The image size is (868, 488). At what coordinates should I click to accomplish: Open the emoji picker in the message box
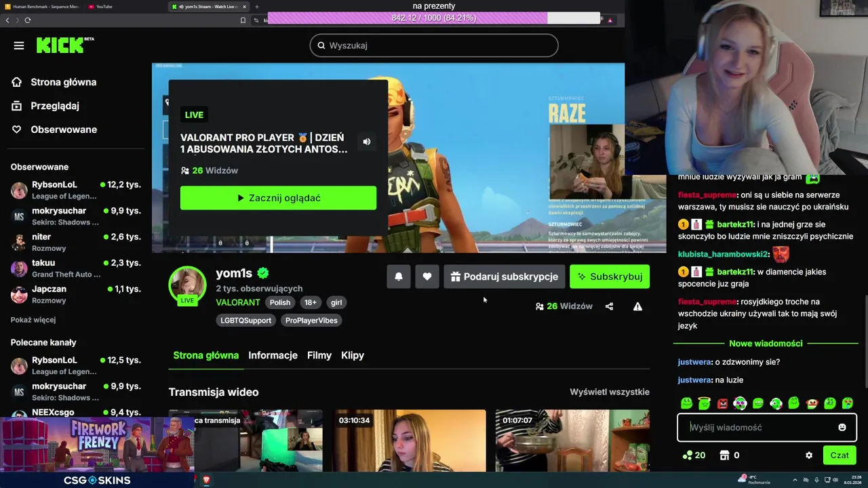[x=842, y=427]
